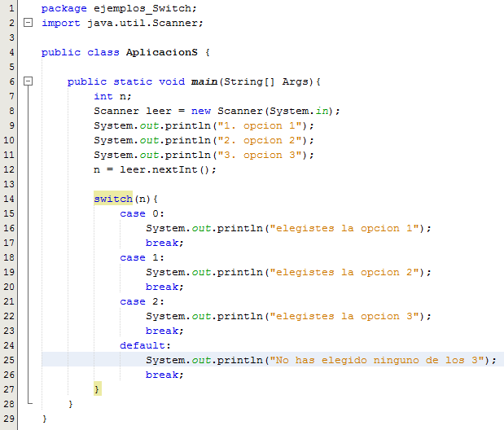Click closing brace on line 29
504x430 pixels.
(x=44, y=419)
